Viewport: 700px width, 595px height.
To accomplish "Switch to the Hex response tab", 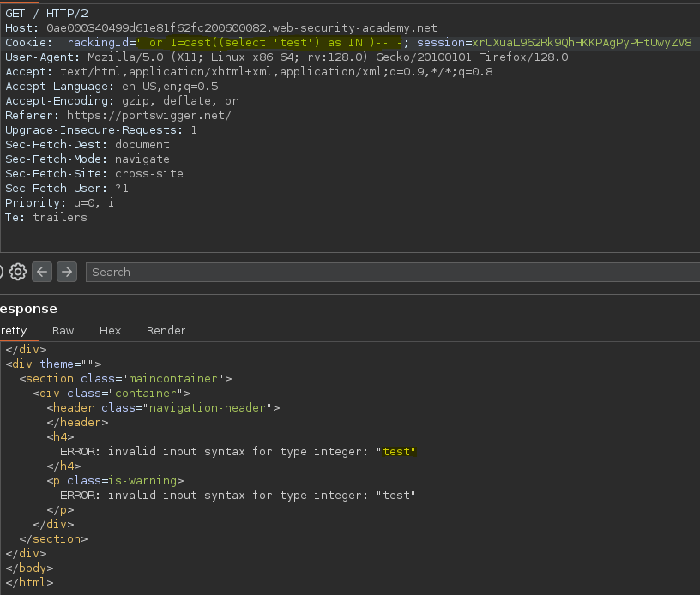I will click(x=111, y=330).
